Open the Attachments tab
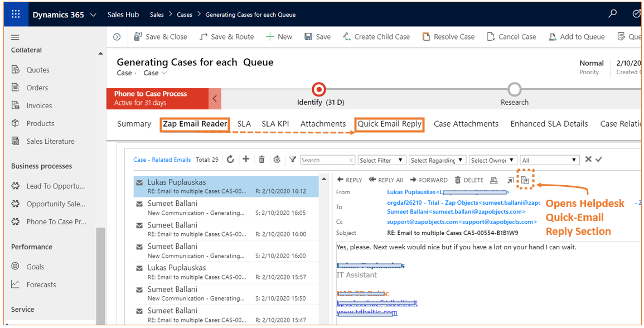644x328 pixels. [323, 124]
